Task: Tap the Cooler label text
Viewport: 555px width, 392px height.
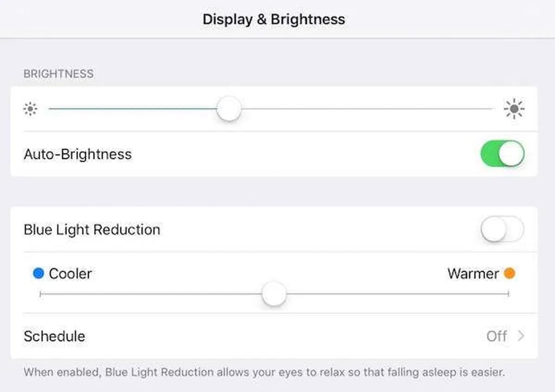Action: 70,274
